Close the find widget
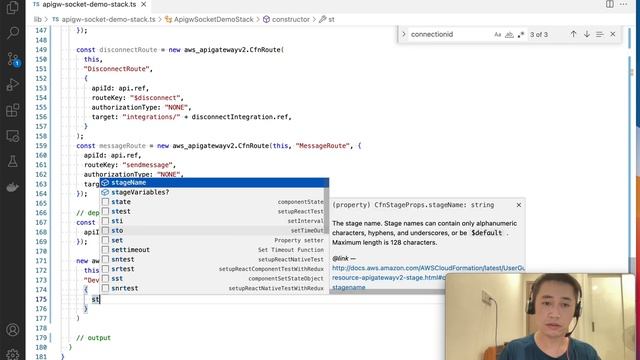The image size is (640, 360). (x=613, y=34)
